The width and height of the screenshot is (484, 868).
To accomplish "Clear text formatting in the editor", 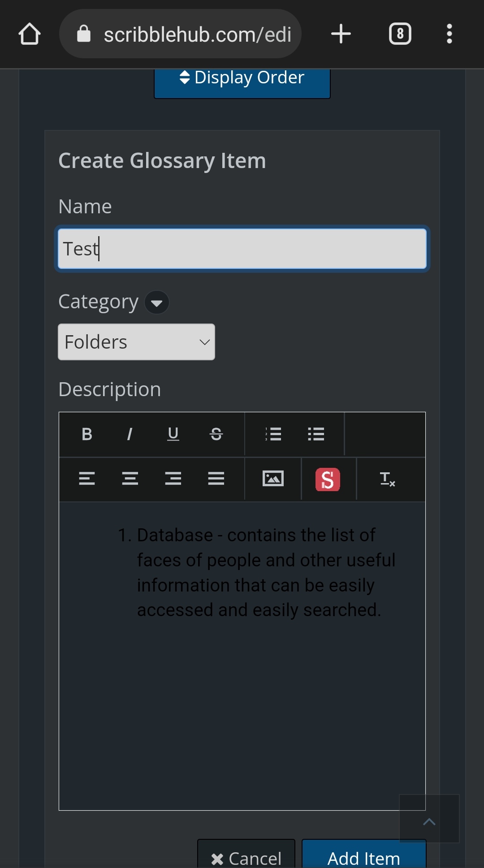I will tap(387, 479).
